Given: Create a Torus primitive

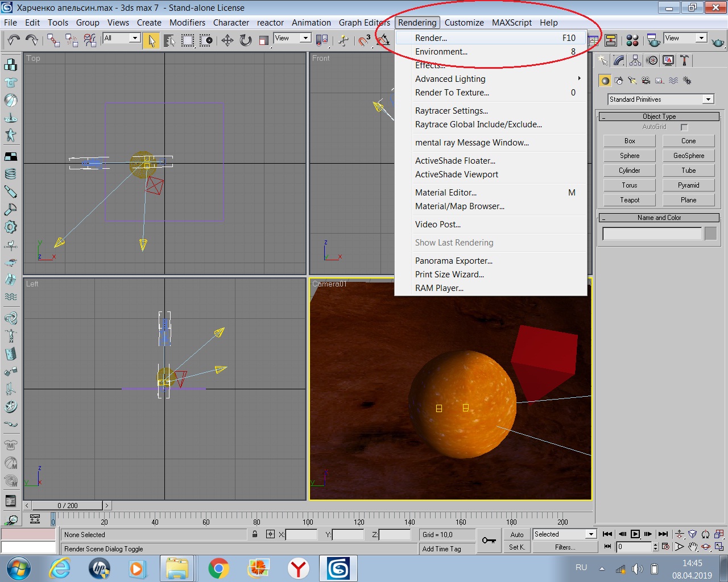Looking at the screenshot, I should 630,185.
